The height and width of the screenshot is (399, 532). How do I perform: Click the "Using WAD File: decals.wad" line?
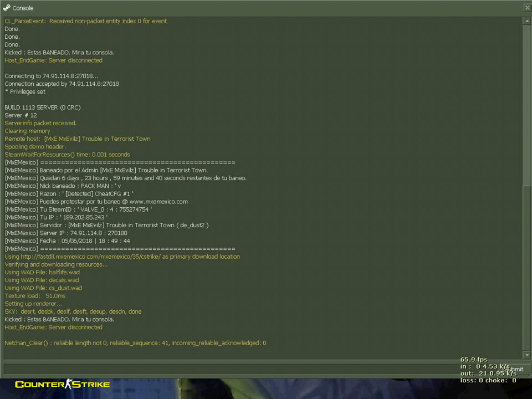tap(42, 280)
